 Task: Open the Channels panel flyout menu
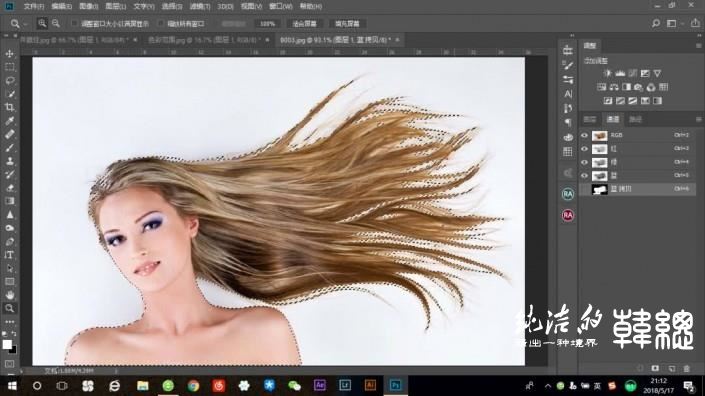click(698, 119)
